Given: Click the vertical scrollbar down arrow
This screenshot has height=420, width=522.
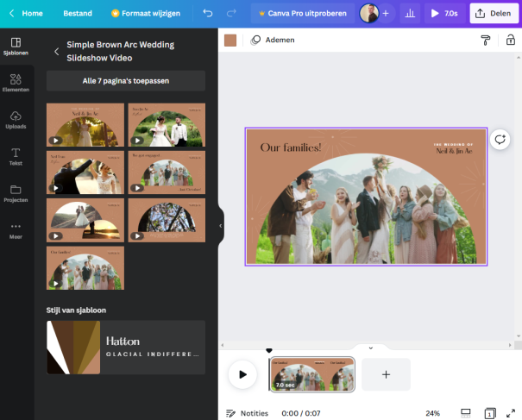Looking at the screenshot, I should pos(519,336).
